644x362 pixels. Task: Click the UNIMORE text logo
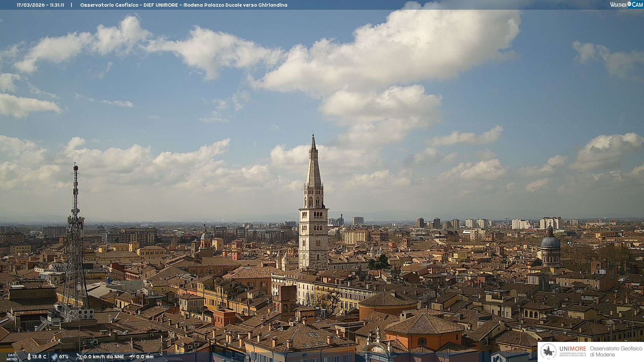pyautogui.click(x=573, y=349)
